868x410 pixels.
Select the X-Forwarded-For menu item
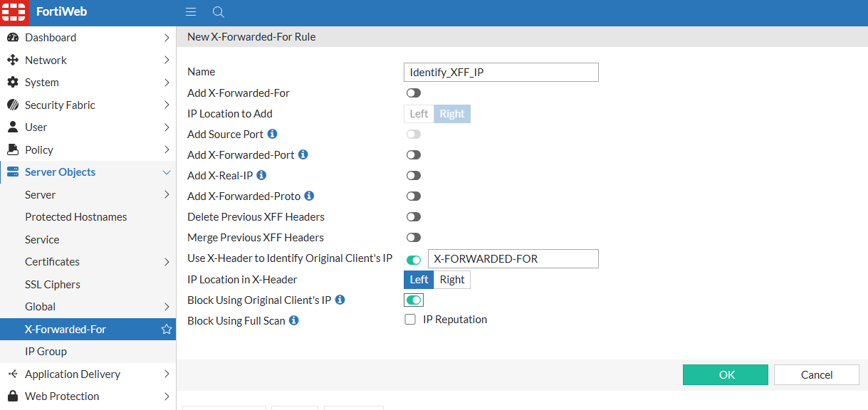click(88, 329)
